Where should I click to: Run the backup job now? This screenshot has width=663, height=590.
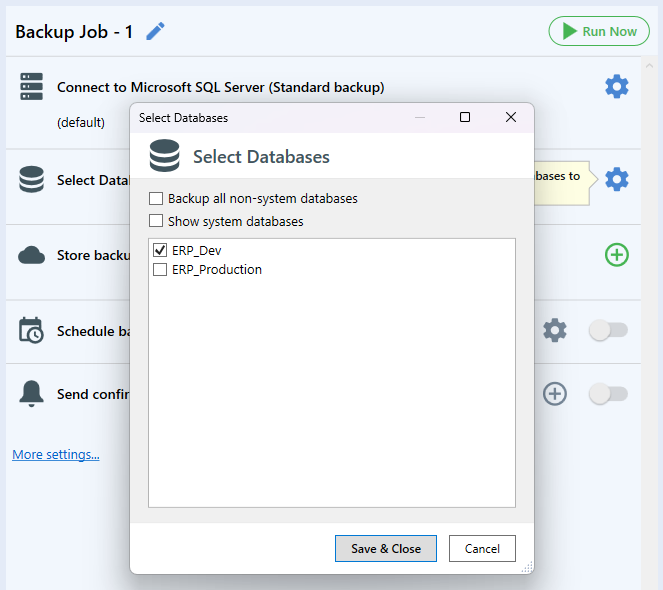(x=599, y=31)
